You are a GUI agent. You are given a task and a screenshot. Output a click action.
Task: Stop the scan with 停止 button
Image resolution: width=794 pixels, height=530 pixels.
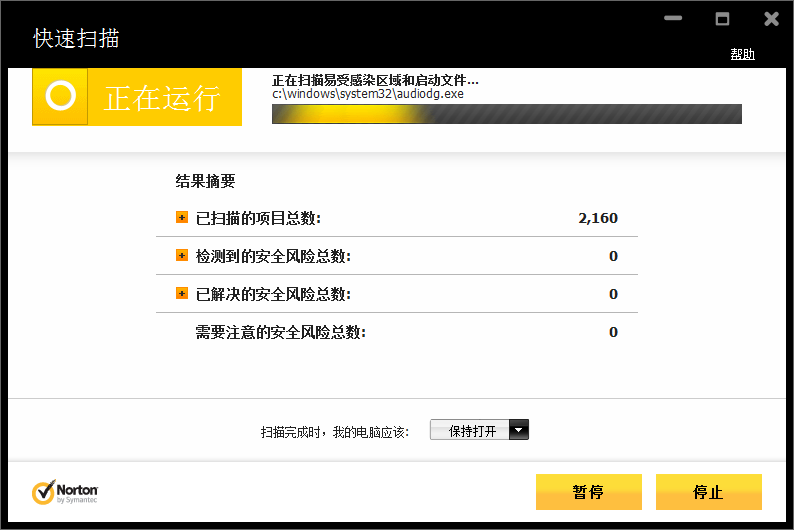pyautogui.click(x=708, y=492)
